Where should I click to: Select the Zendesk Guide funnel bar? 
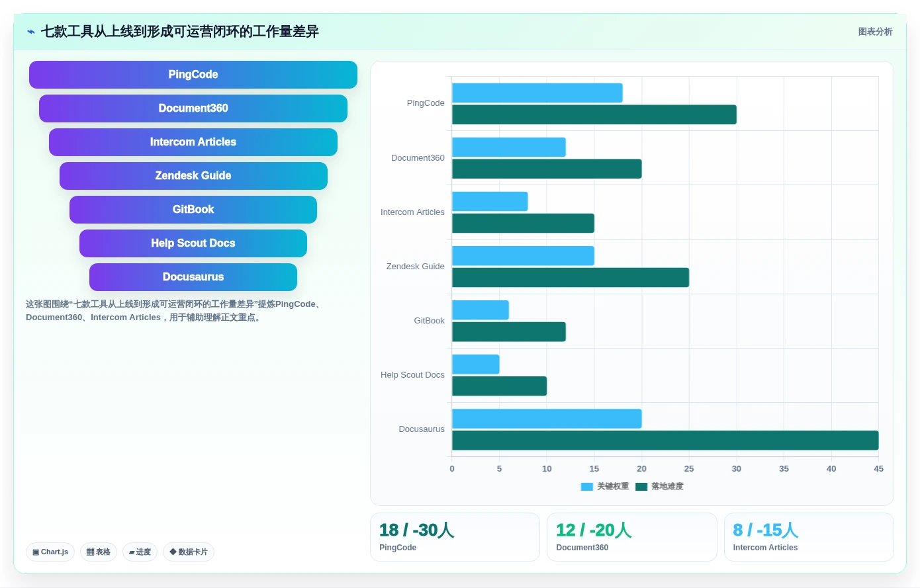[x=193, y=176]
